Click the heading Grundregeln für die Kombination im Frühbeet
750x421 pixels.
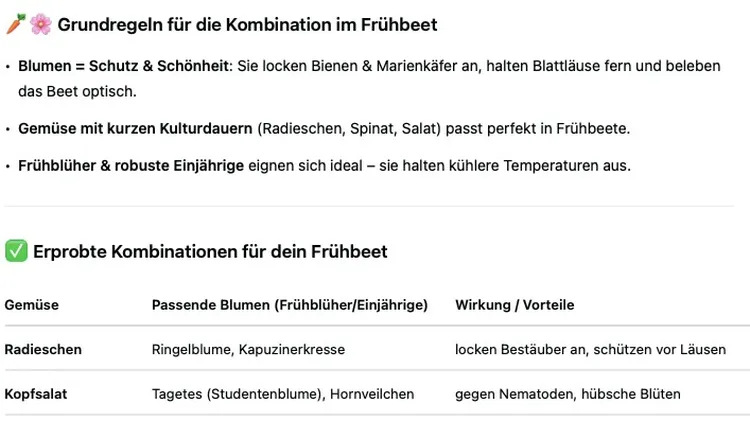[x=247, y=24]
